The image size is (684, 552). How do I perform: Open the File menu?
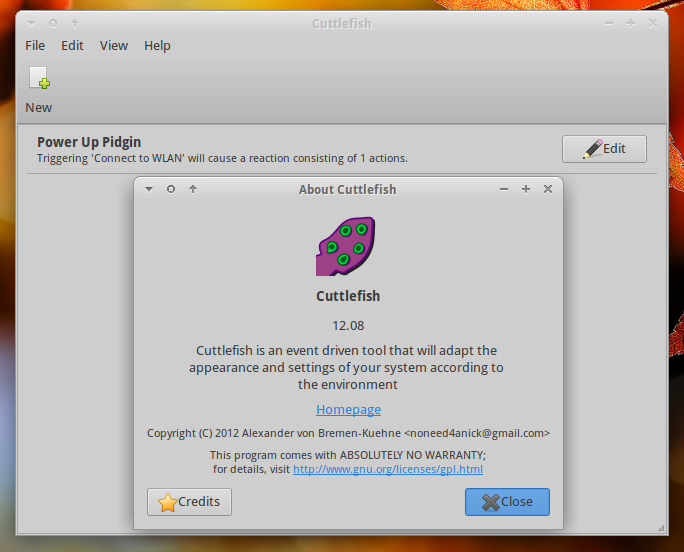click(x=35, y=45)
